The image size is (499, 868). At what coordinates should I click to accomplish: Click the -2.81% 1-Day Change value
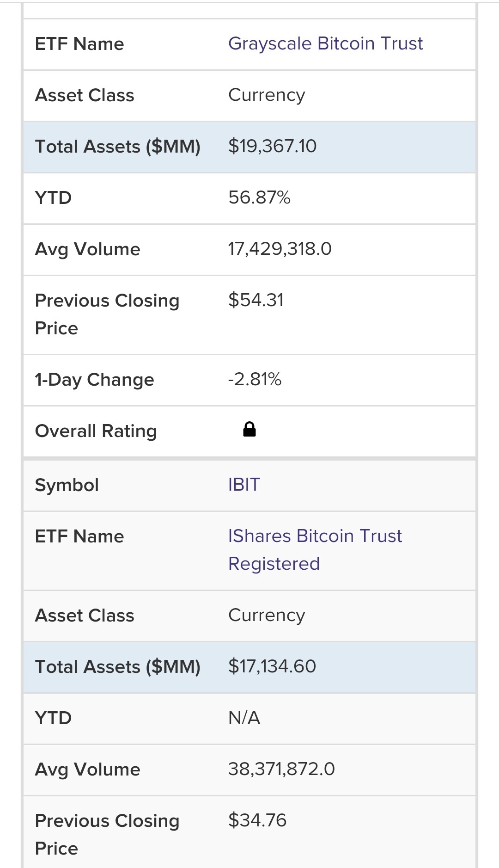(255, 379)
